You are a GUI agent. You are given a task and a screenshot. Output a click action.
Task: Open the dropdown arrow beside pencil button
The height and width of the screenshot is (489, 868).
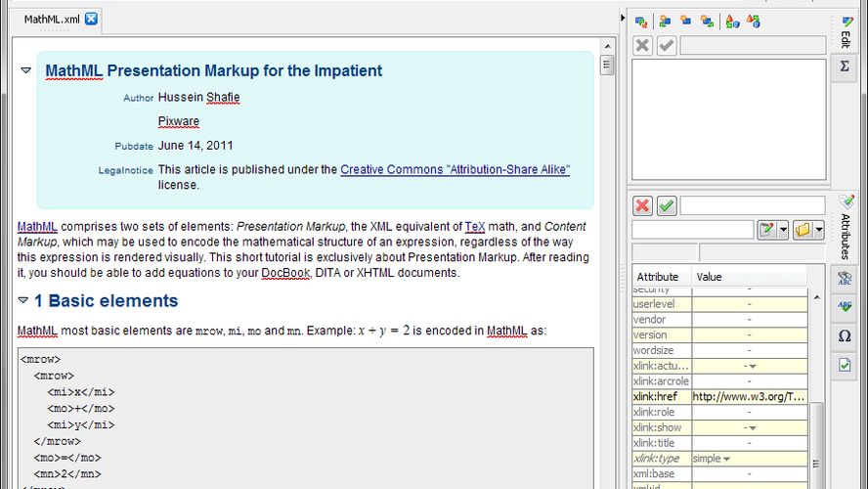tap(783, 230)
